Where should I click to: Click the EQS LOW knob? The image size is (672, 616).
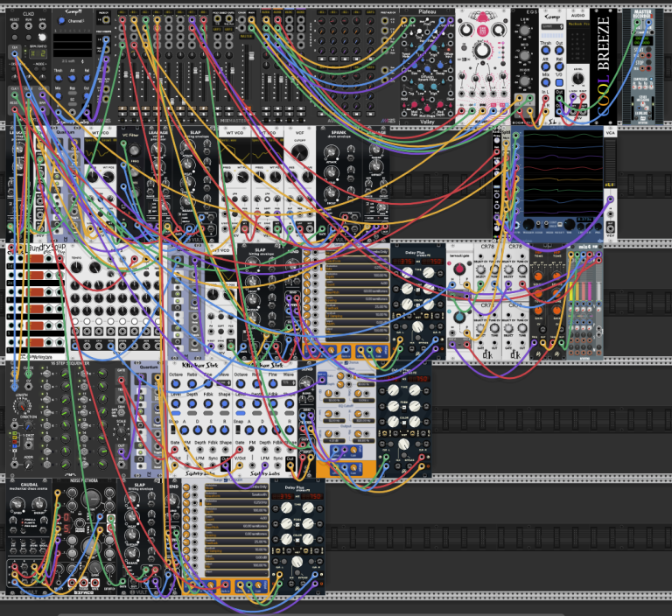click(x=525, y=31)
